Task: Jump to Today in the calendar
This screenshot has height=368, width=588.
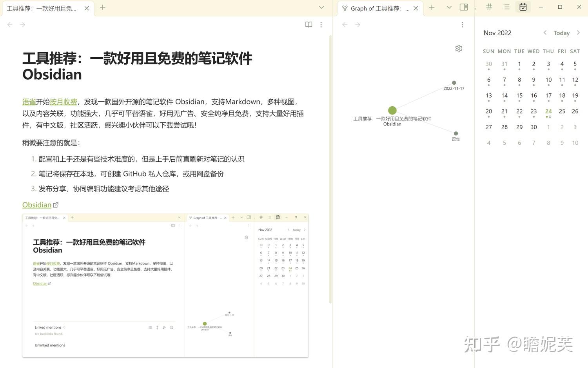Action: (561, 33)
